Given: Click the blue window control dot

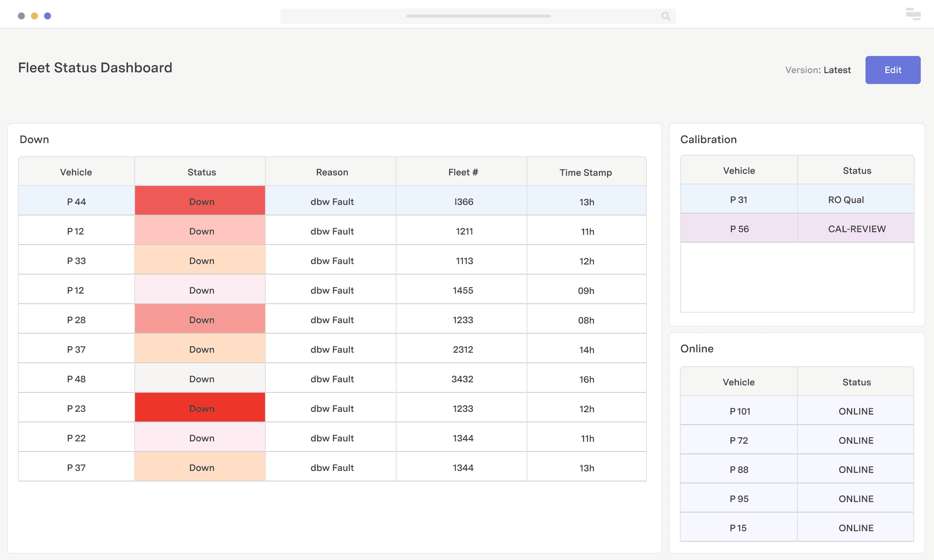Looking at the screenshot, I should click(x=48, y=16).
